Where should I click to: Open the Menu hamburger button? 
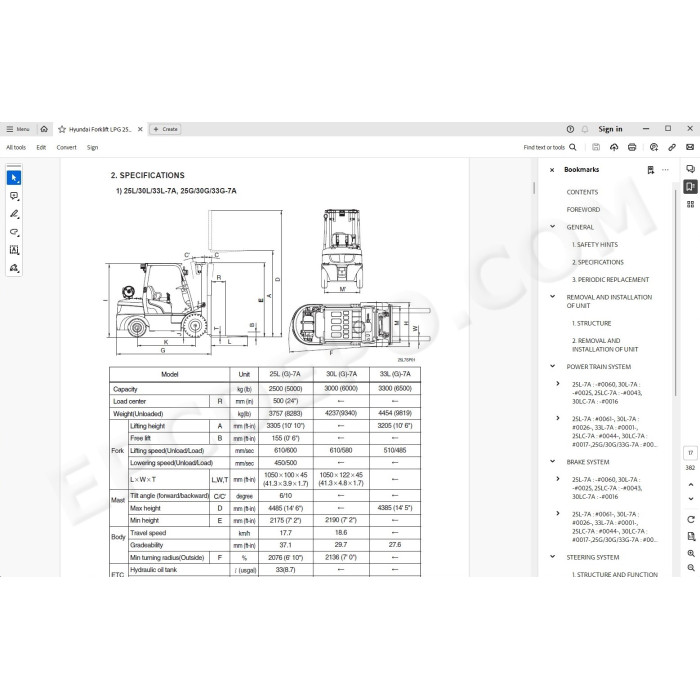coord(18,129)
